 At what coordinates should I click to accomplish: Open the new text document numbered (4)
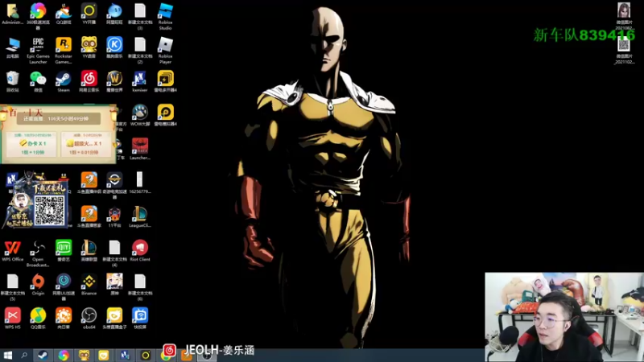[114, 253]
